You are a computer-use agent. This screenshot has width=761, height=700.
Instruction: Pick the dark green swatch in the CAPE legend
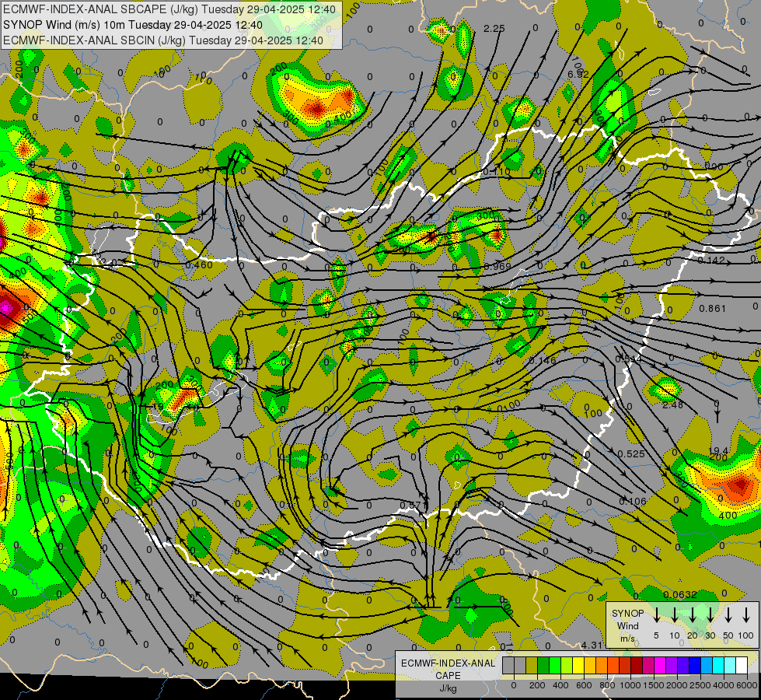[543, 665]
